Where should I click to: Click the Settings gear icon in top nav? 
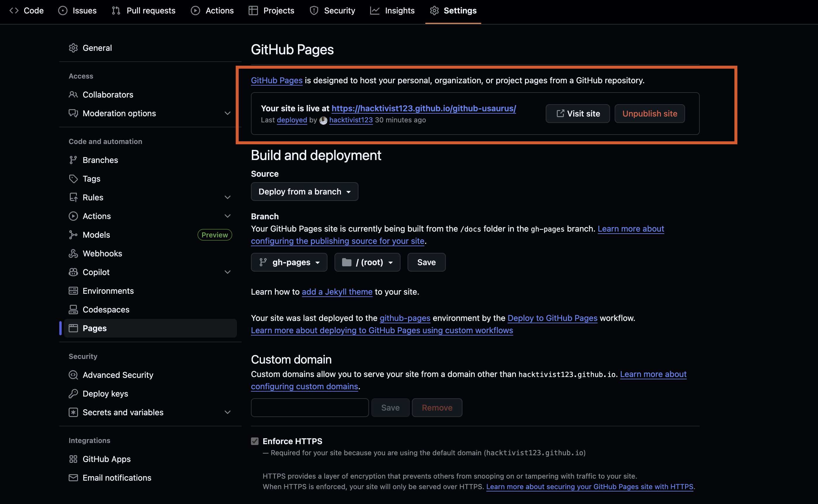click(x=434, y=11)
